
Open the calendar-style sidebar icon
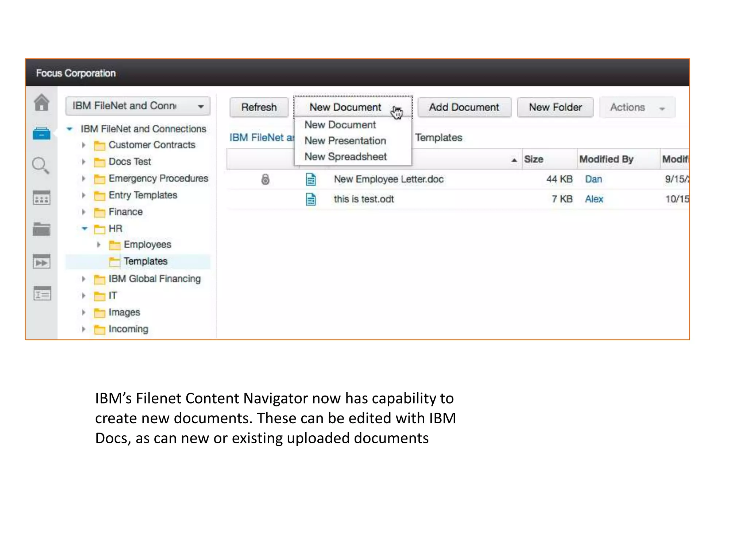[x=42, y=198]
